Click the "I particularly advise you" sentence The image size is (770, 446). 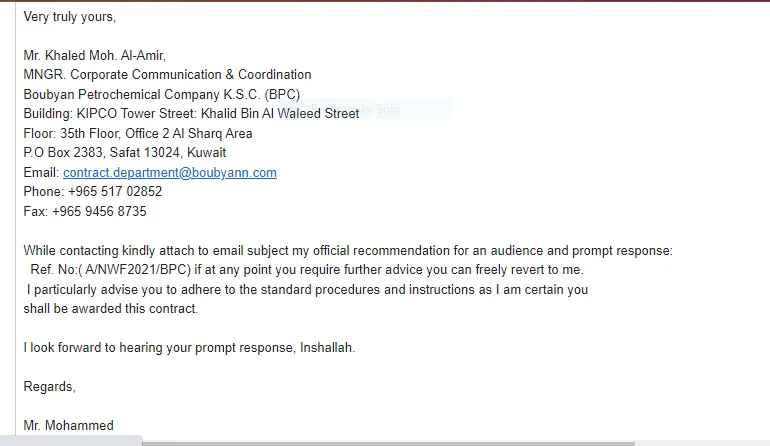(x=307, y=289)
